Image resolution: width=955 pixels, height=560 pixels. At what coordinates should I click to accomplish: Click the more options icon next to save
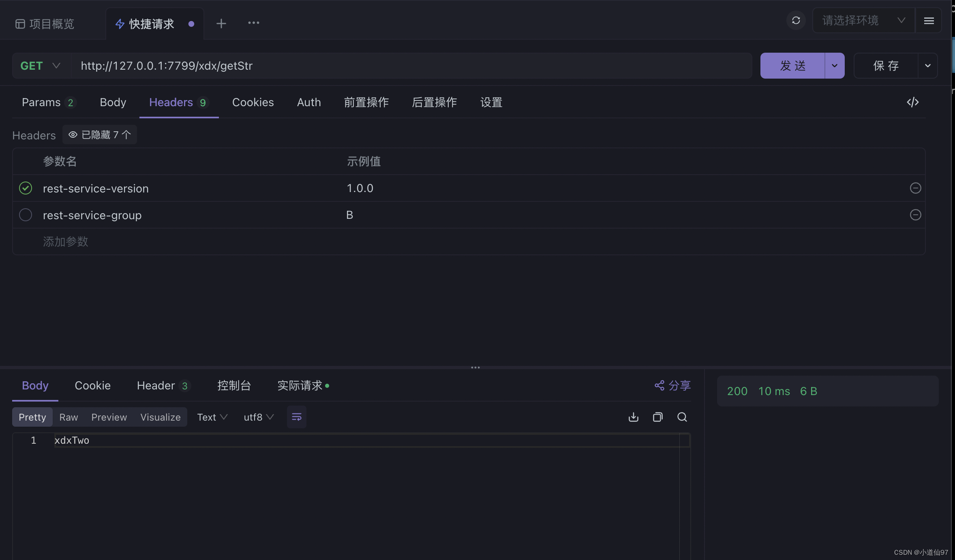coord(928,65)
